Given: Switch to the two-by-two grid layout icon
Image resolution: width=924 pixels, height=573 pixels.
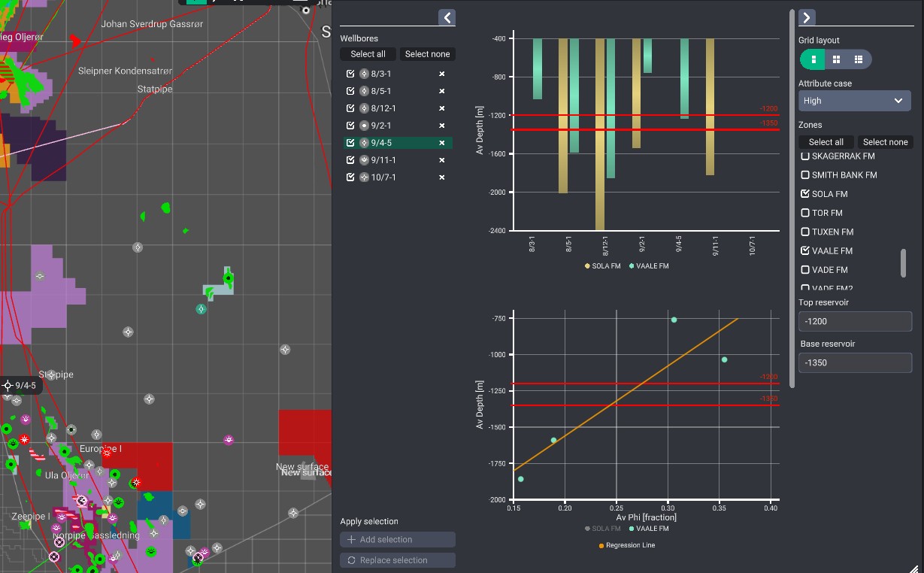Looking at the screenshot, I should [836, 59].
